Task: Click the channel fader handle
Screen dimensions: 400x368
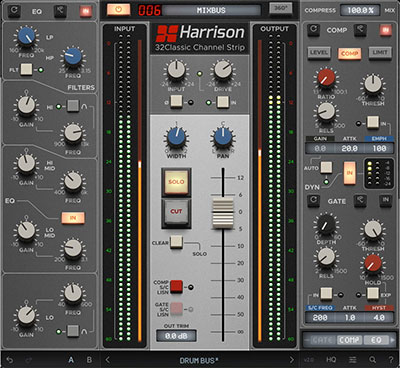Action: (223, 213)
